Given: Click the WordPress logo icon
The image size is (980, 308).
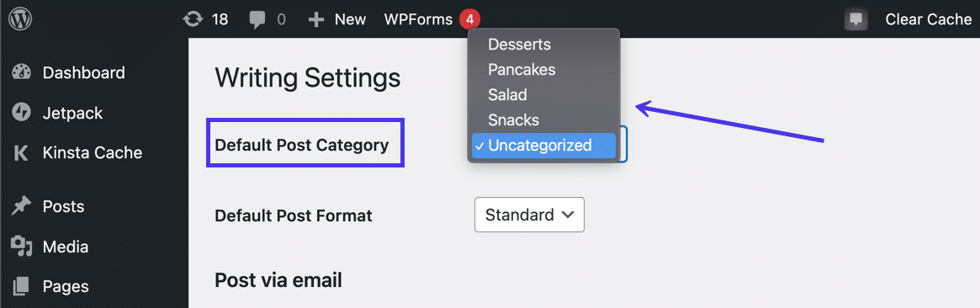Looking at the screenshot, I should (x=20, y=19).
